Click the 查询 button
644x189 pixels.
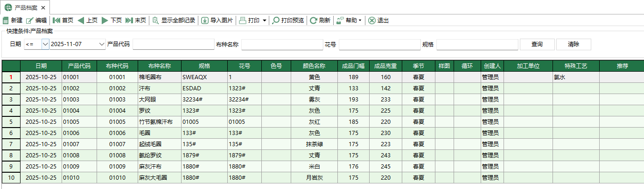pos(537,44)
